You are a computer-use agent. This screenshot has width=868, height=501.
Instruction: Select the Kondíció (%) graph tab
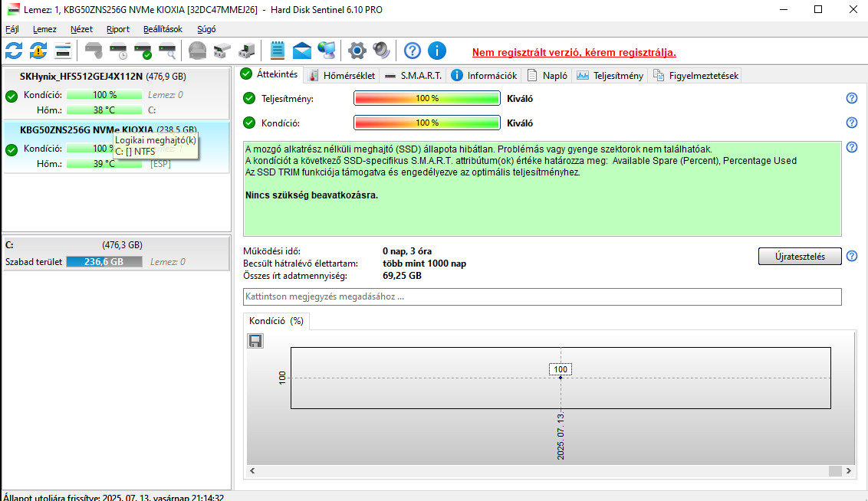pos(276,321)
